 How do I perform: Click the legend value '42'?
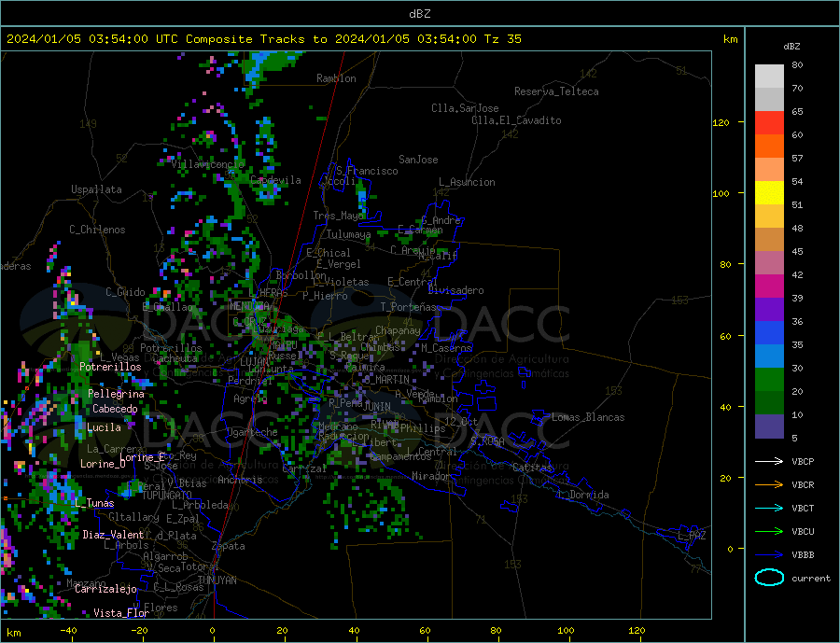(797, 274)
